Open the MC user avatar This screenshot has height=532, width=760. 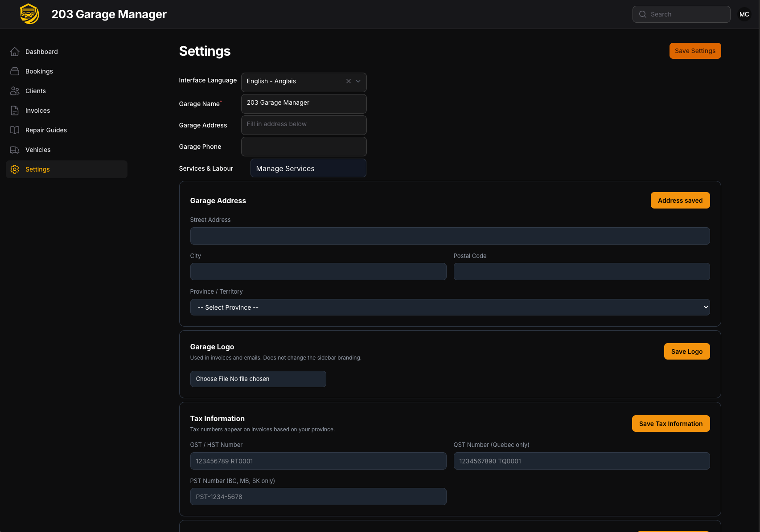[x=744, y=14]
